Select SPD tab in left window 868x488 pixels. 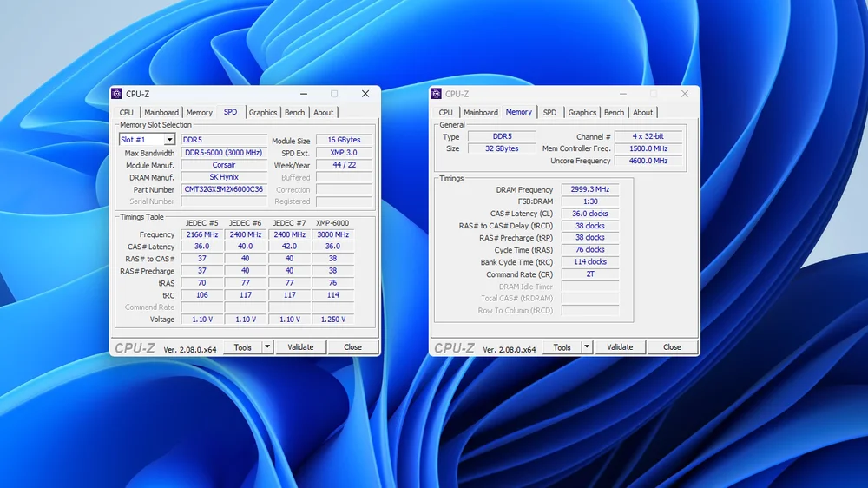[230, 112]
